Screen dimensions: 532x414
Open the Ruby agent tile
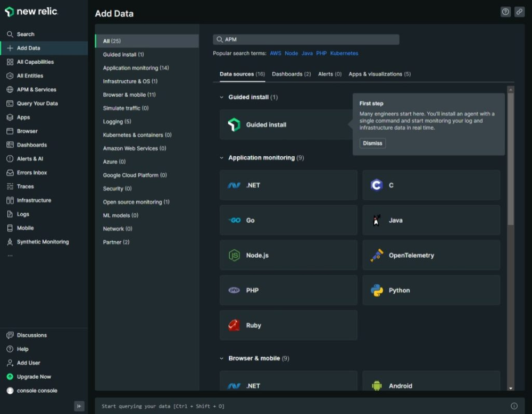tap(288, 325)
